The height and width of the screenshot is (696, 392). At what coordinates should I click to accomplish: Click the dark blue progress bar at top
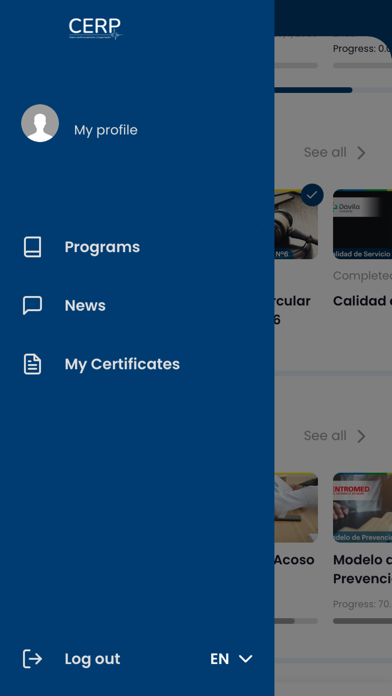(x=313, y=90)
